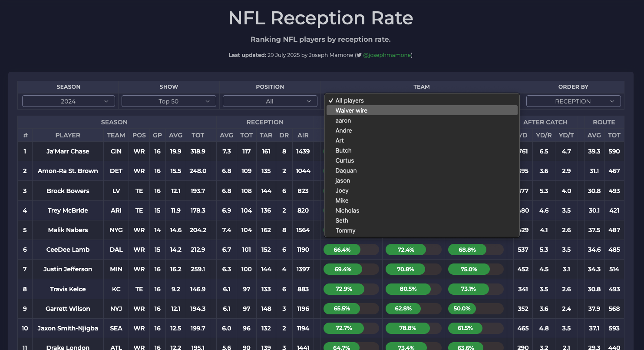The image size is (644, 350).
Task: Click the NFL Reception Rate heading
Action: click(x=321, y=18)
